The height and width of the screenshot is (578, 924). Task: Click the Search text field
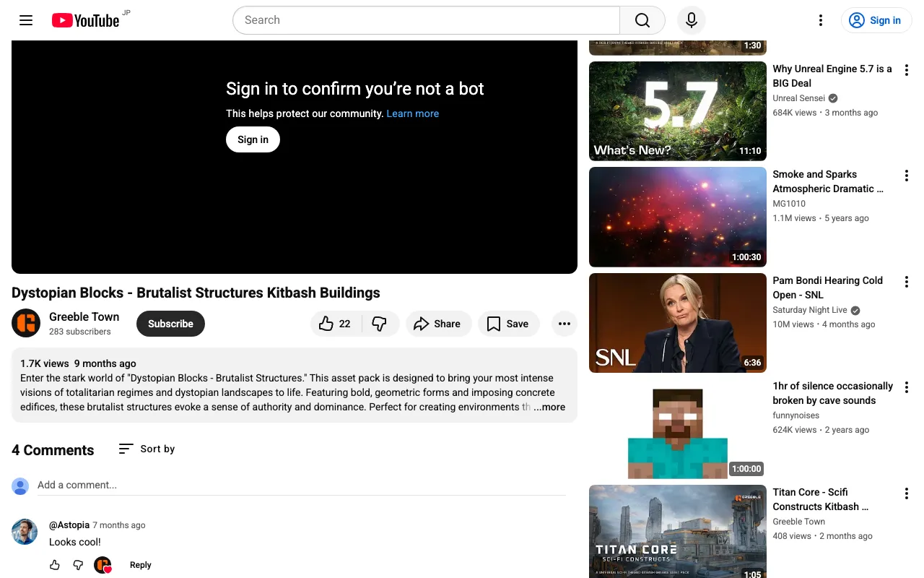click(426, 20)
